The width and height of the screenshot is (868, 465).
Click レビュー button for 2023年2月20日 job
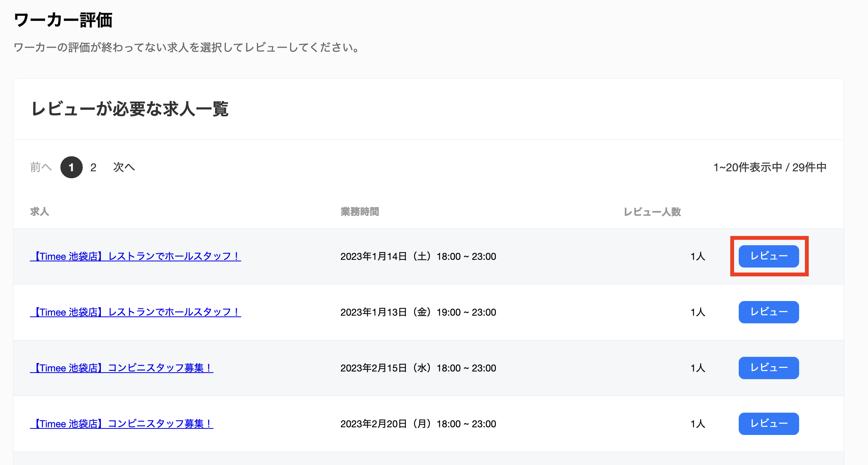[x=769, y=424]
